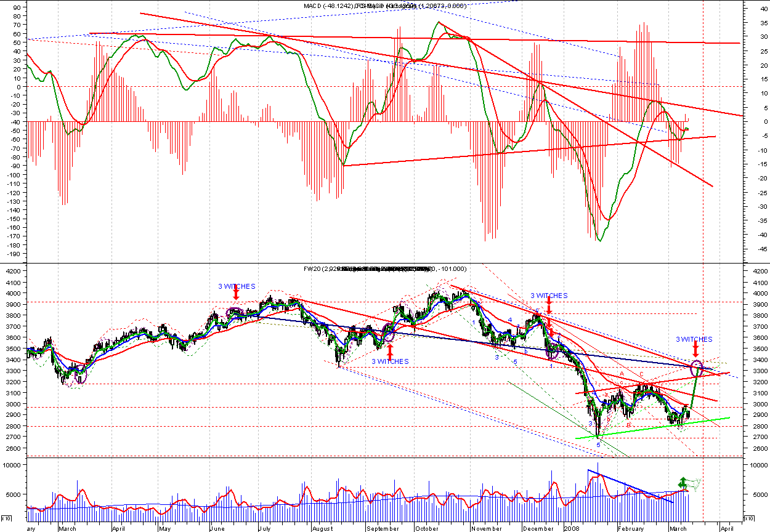Viewport: 770px width, 532px height.
Task: Select the 3 WITCHES label near December
Action: (x=549, y=296)
